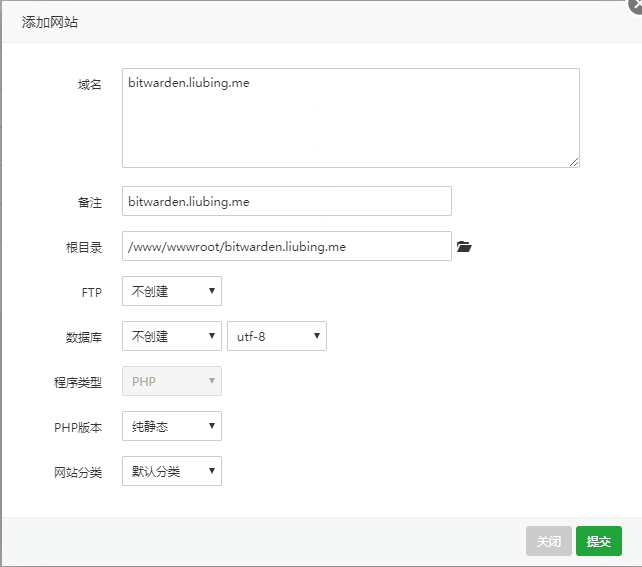Focus the 域名 domain textarea
Screen dimensions: 642x567
point(350,117)
